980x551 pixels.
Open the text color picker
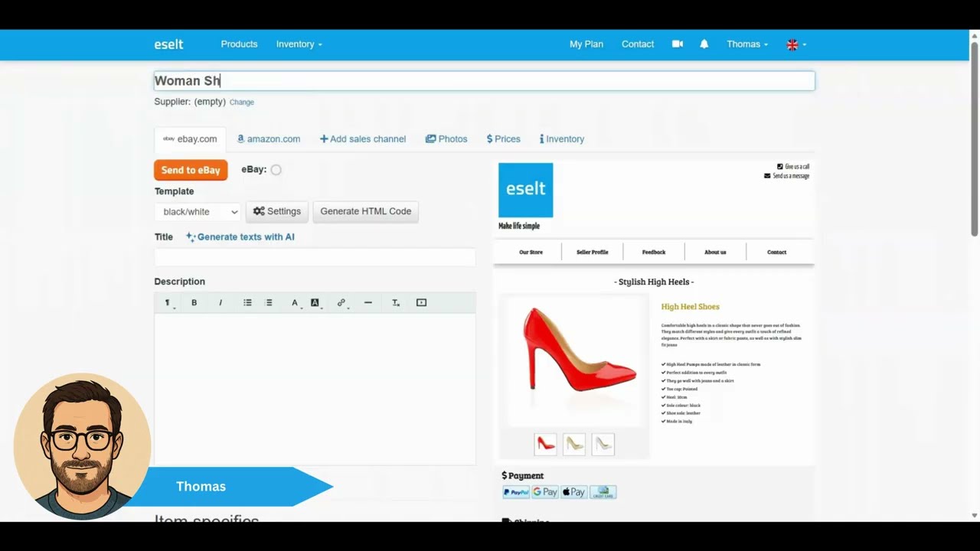tap(295, 303)
